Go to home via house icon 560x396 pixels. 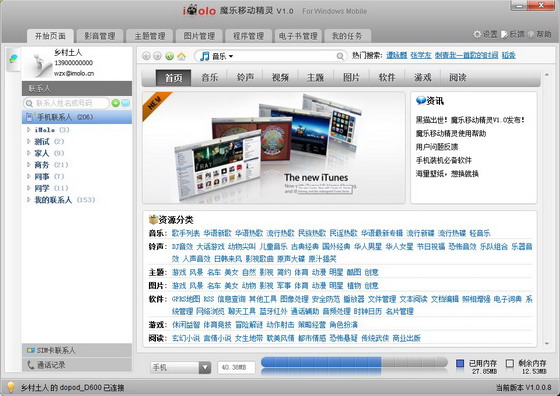(181, 56)
